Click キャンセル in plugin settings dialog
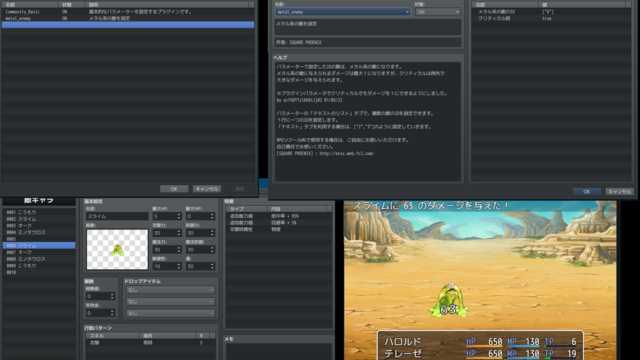This screenshot has width=640, height=360. [x=619, y=191]
